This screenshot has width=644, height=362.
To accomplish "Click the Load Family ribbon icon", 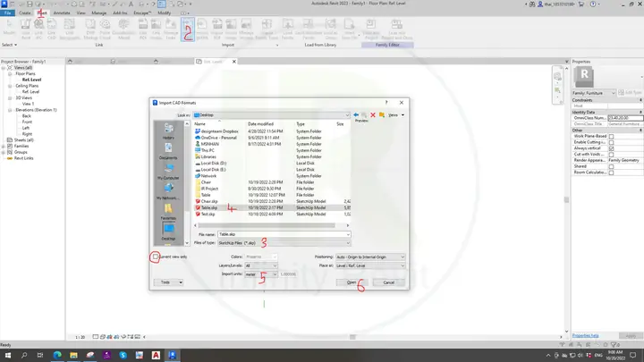I will (x=287, y=29).
